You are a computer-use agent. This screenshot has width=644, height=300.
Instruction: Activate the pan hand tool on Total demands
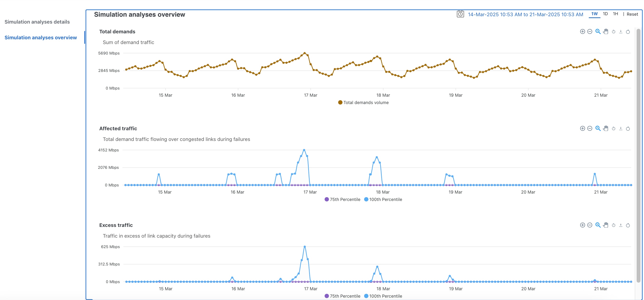605,31
